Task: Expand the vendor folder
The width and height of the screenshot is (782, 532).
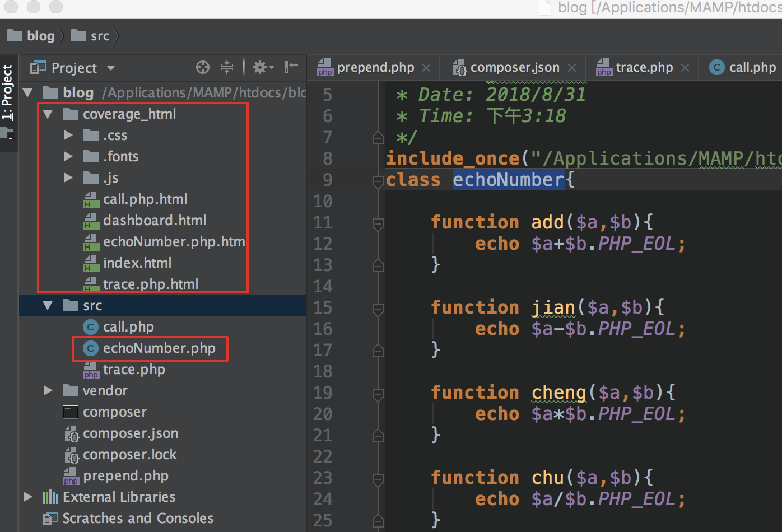Action: coord(48,391)
